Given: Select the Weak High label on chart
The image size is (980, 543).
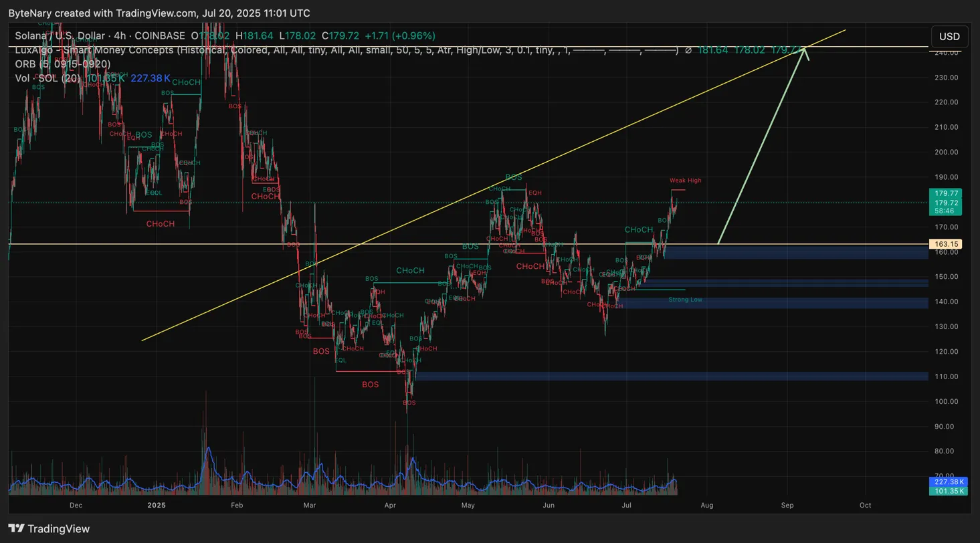Looking at the screenshot, I should [x=685, y=181].
